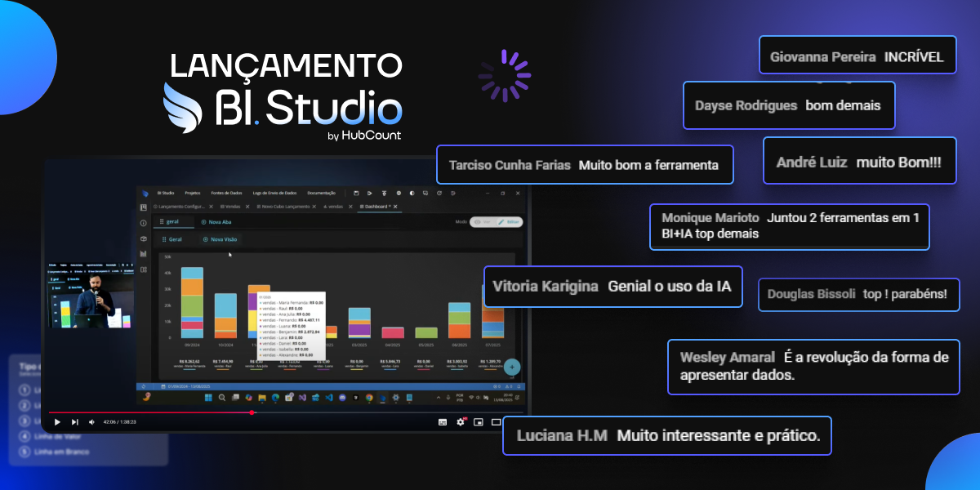Click the 09/2024 stacked bar
980x490 pixels.
coord(192,302)
